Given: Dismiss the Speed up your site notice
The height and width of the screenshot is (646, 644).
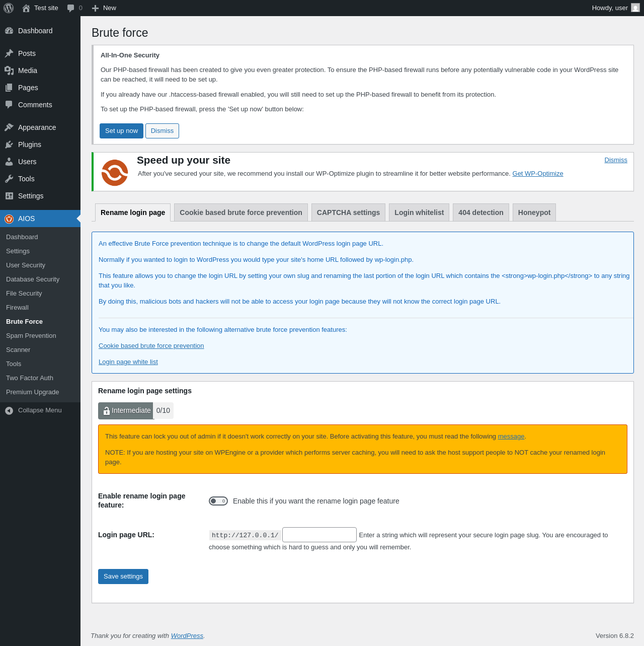Looking at the screenshot, I should [x=616, y=160].
